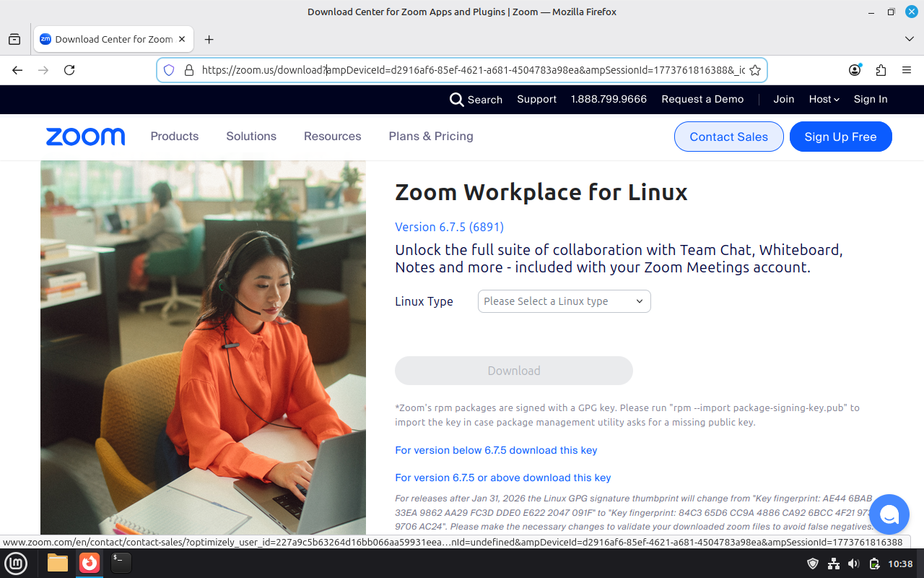The height and width of the screenshot is (578, 924).
Task: Click Sign Up Free button
Action: 840,137
